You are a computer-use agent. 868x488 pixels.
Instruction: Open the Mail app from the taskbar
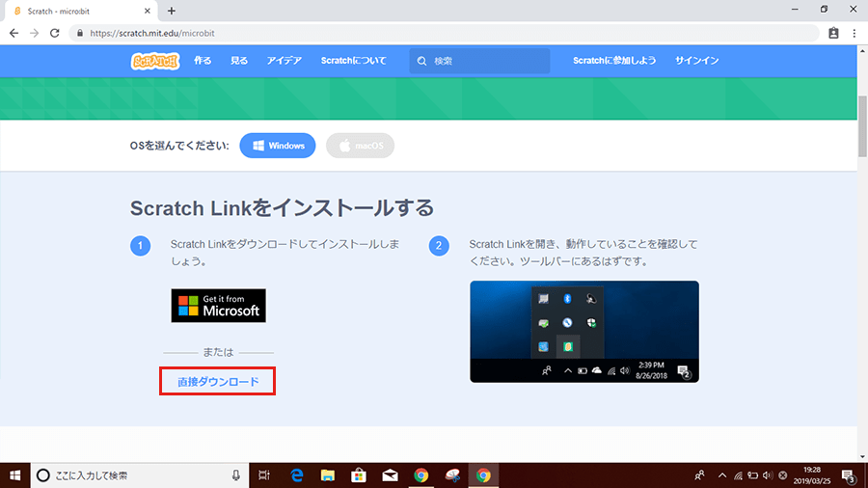point(390,475)
